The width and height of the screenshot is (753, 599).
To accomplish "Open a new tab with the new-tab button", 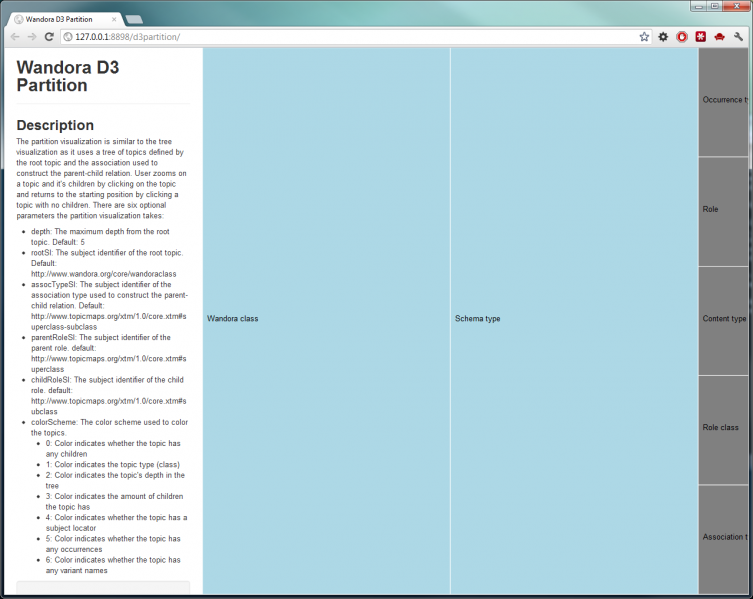I will pyautogui.click(x=134, y=19).
